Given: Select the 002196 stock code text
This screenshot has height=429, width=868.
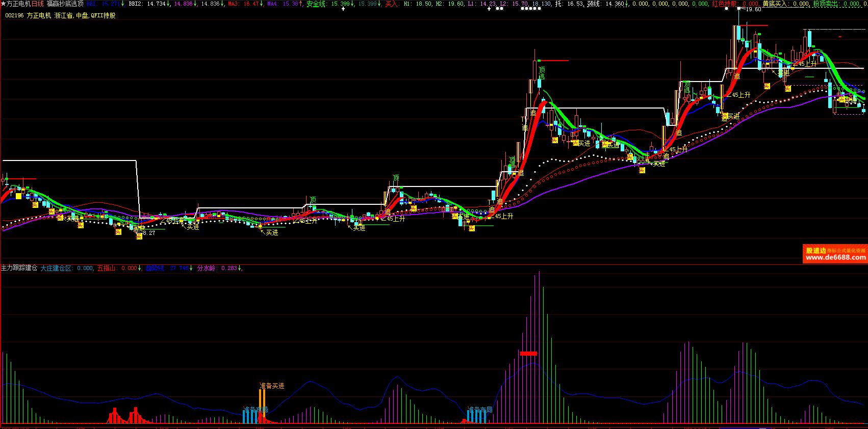Looking at the screenshot, I should (x=14, y=15).
